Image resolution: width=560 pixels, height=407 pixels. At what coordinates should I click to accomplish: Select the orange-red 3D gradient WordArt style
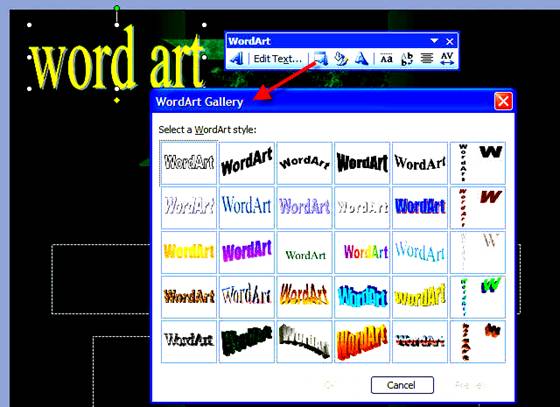[362, 341]
